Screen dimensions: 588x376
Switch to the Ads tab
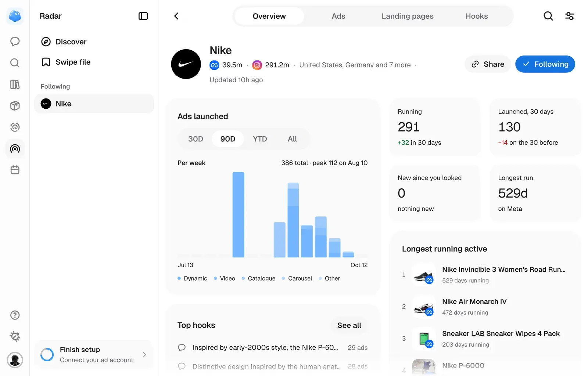coord(338,16)
